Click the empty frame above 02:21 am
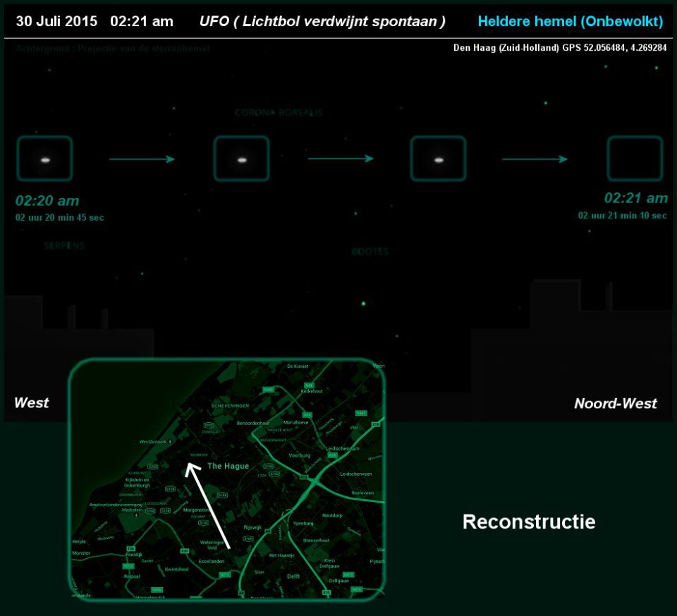The height and width of the screenshot is (616, 677). click(x=635, y=159)
